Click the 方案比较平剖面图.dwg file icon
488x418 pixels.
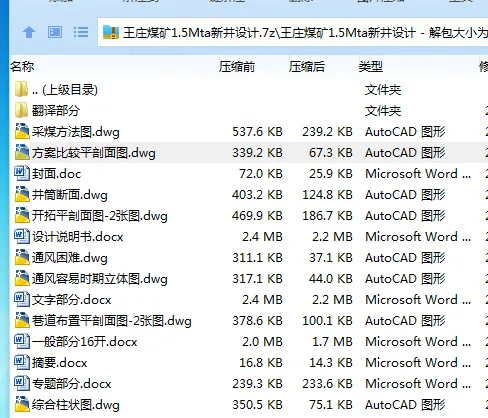pos(22,152)
